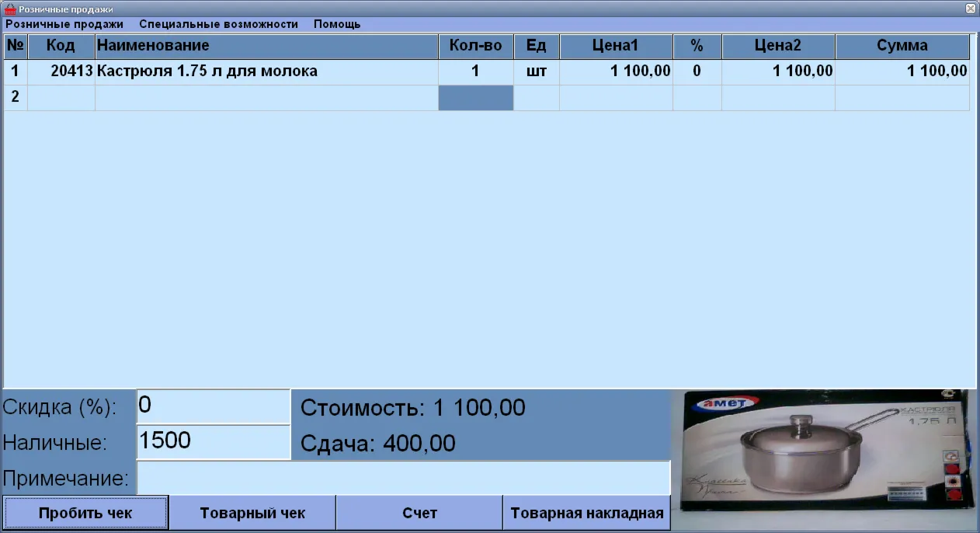Click the Товарная накладная button
980x533 pixels.
pyautogui.click(x=586, y=513)
